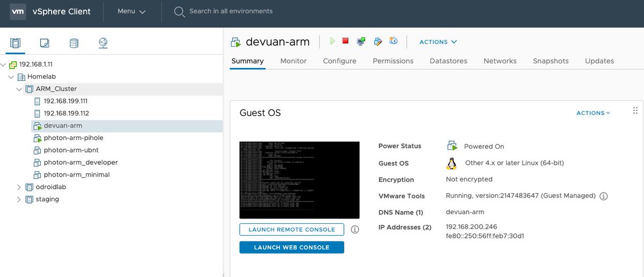This screenshot has width=644, height=277.
Task: Select host 192.168.199.111
Action: 65,101
